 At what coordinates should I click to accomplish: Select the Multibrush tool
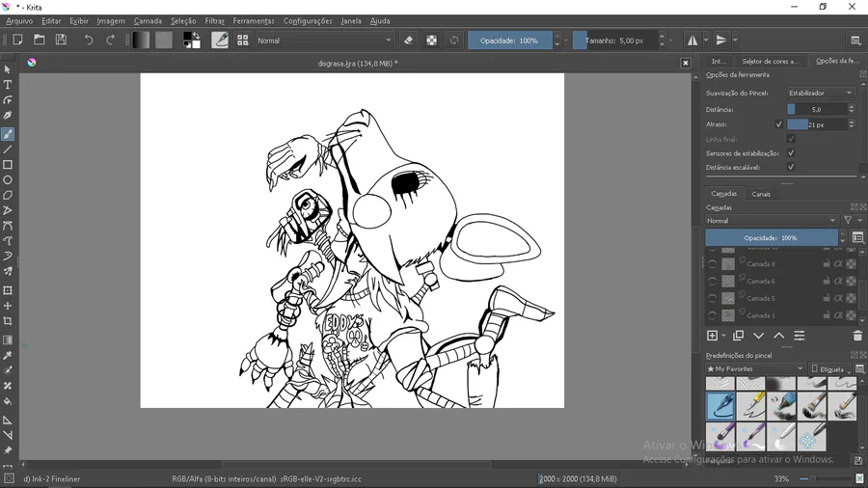tap(8, 272)
